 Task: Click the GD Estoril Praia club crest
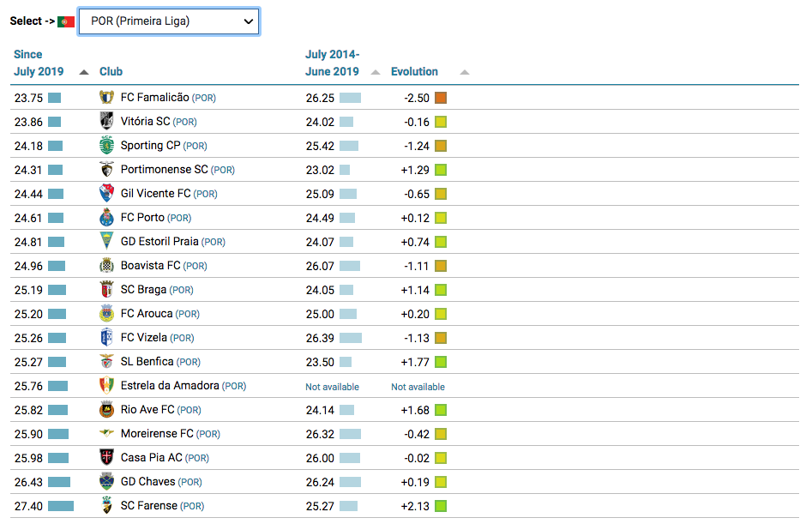(106, 242)
